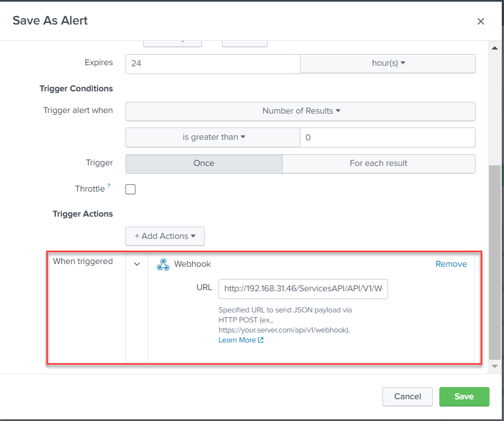Click the Learn More external link
The image size is (504, 421).
point(241,340)
